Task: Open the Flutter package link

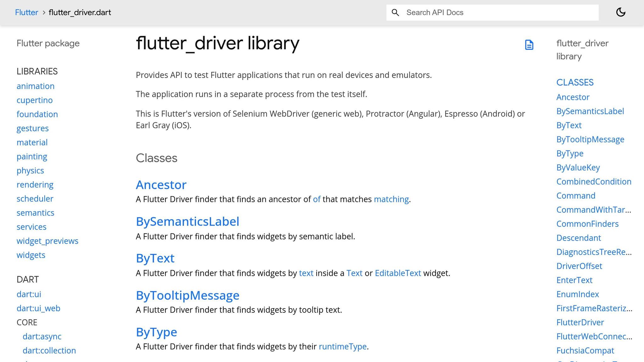Action: 48,43
